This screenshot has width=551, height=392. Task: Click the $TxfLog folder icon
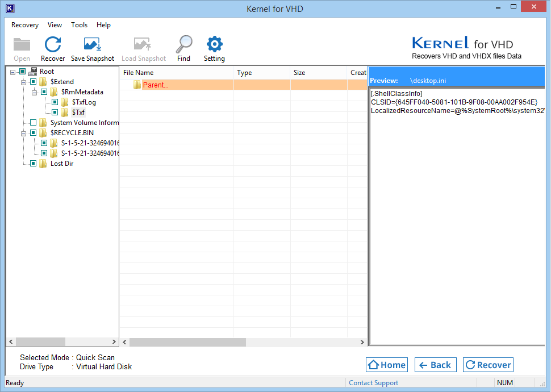[x=65, y=102]
